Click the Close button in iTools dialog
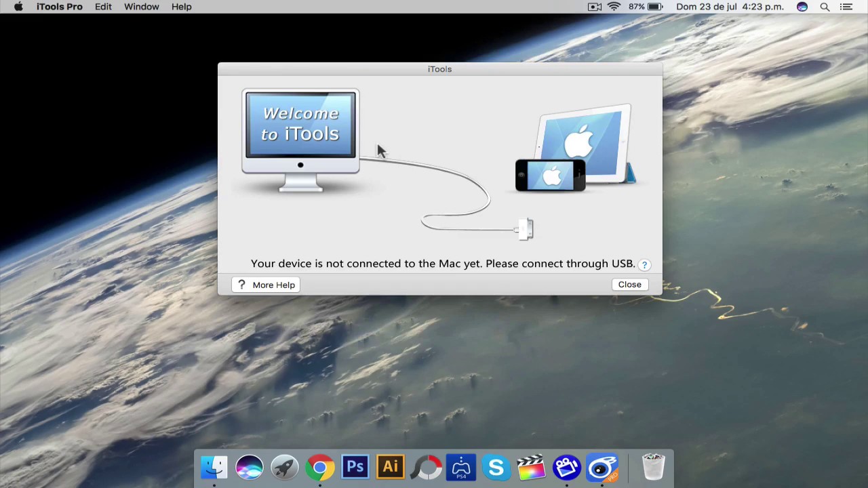 (629, 285)
